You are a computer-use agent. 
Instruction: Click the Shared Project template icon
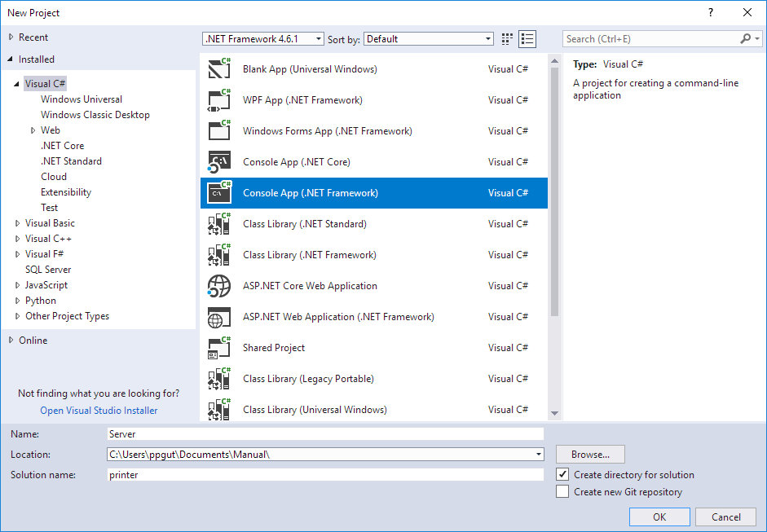pyautogui.click(x=219, y=348)
